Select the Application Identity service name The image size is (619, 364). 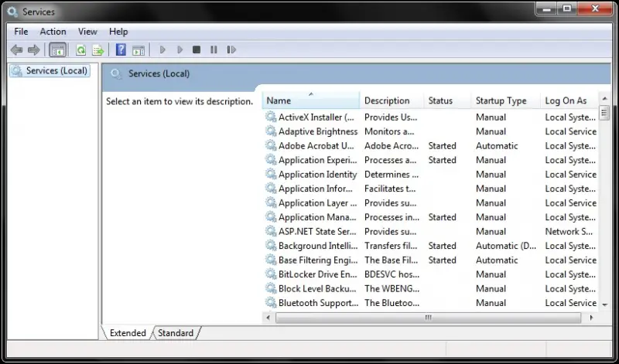(317, 175)
